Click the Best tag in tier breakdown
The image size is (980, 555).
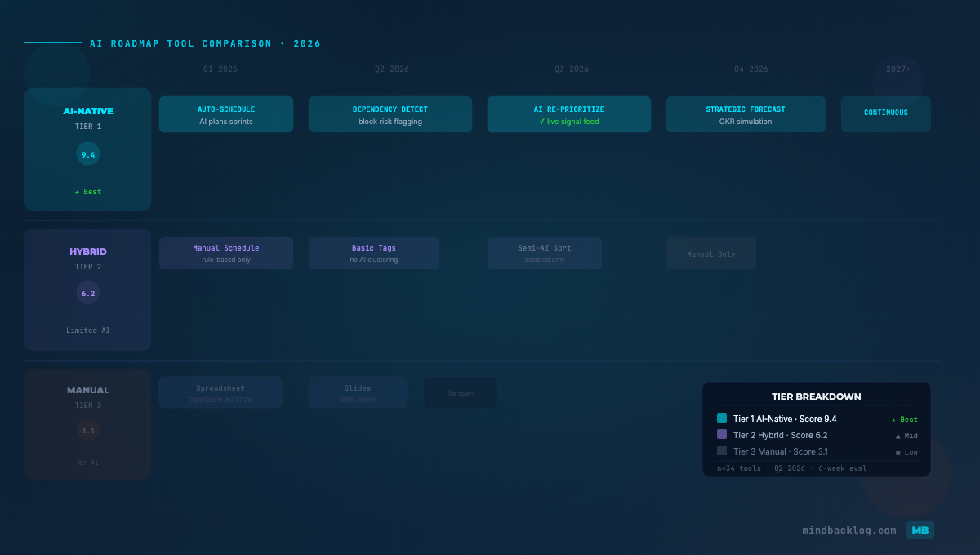click(904, 420)
